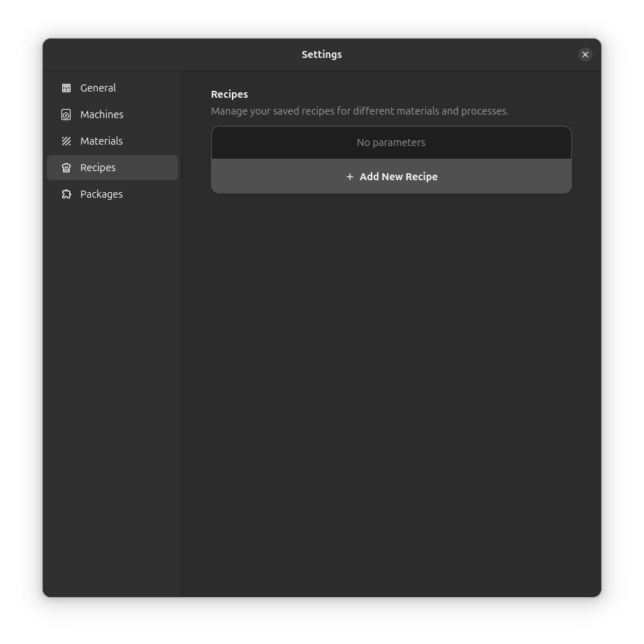Click the recipes management description text
Image resolution: width=644 pixels, height=644 pixels.
coord(360,111)
